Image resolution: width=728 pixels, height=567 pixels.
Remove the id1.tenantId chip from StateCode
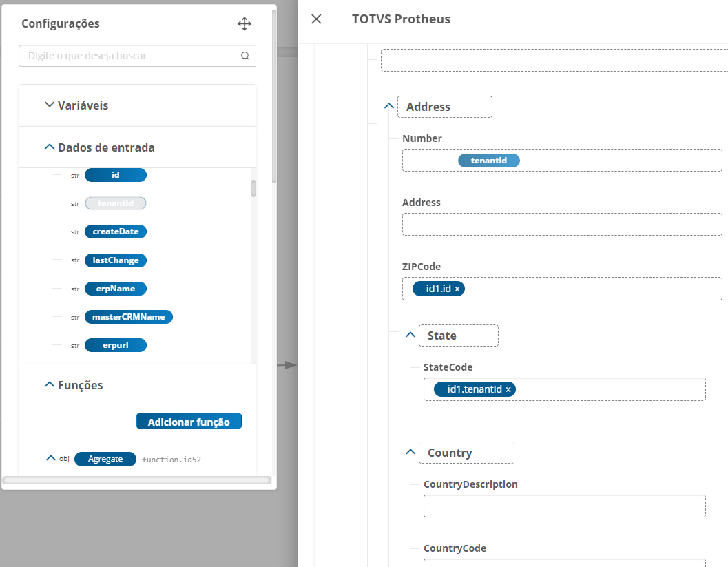(x=508, y=390)
